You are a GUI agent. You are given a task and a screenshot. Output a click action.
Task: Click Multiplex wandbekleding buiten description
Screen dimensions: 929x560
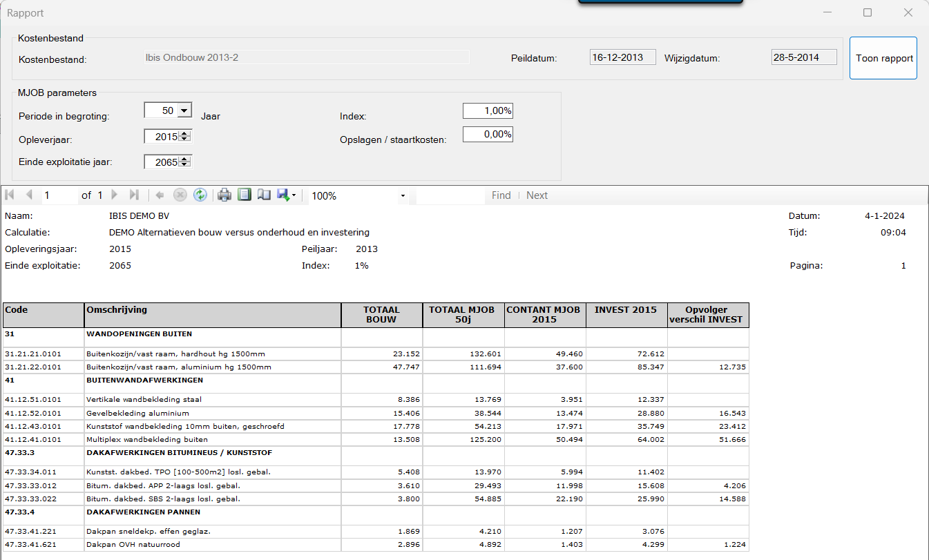pos(147,439)
